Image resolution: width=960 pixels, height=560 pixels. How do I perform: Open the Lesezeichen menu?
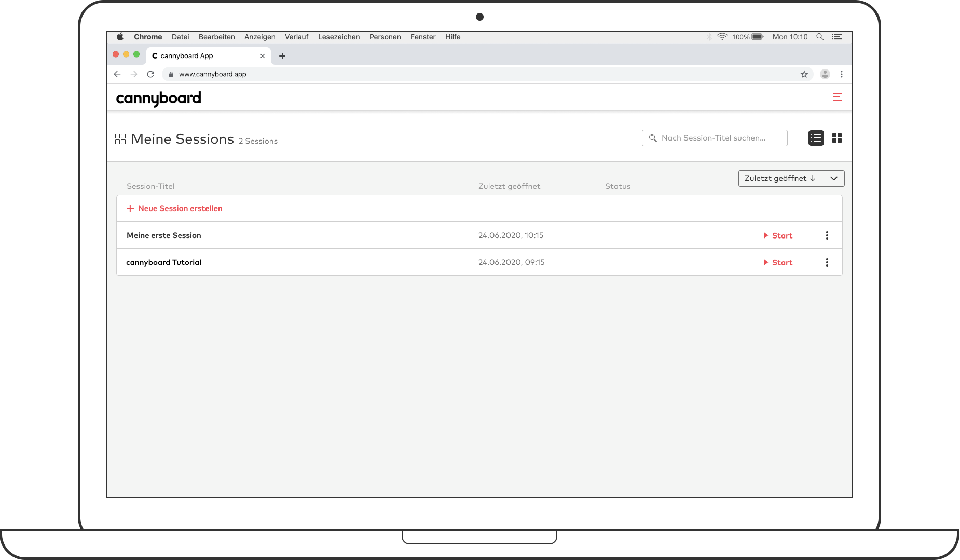pos(339,37)
